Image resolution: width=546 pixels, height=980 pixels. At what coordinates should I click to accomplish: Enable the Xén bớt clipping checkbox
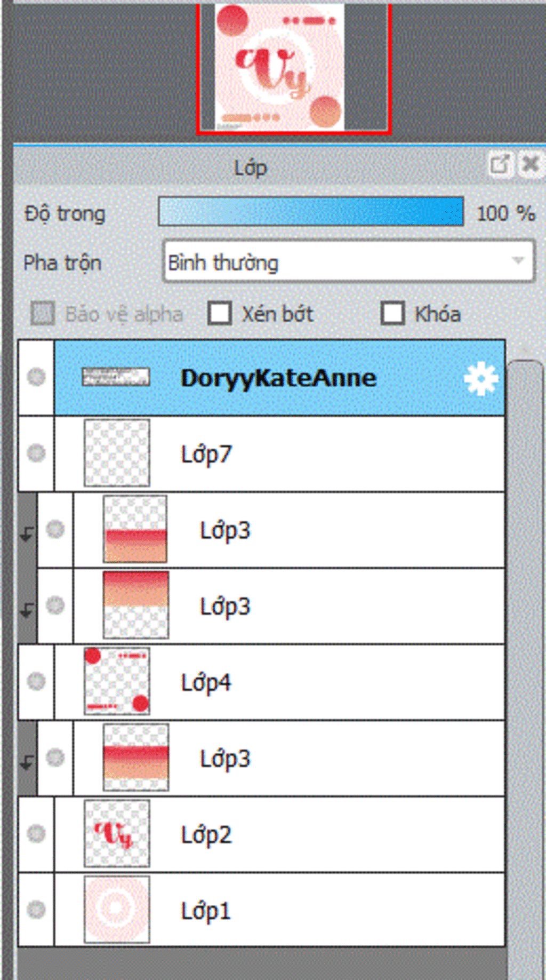(x=220, y=314)
